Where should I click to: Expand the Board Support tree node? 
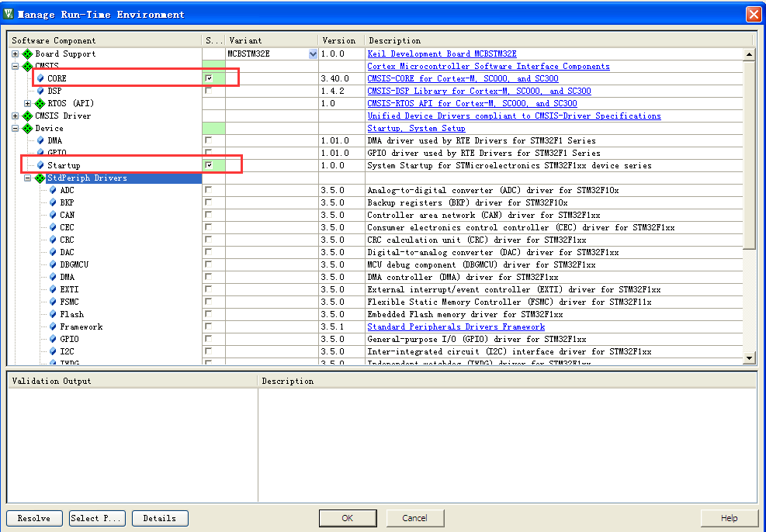[x=16, y=54]
